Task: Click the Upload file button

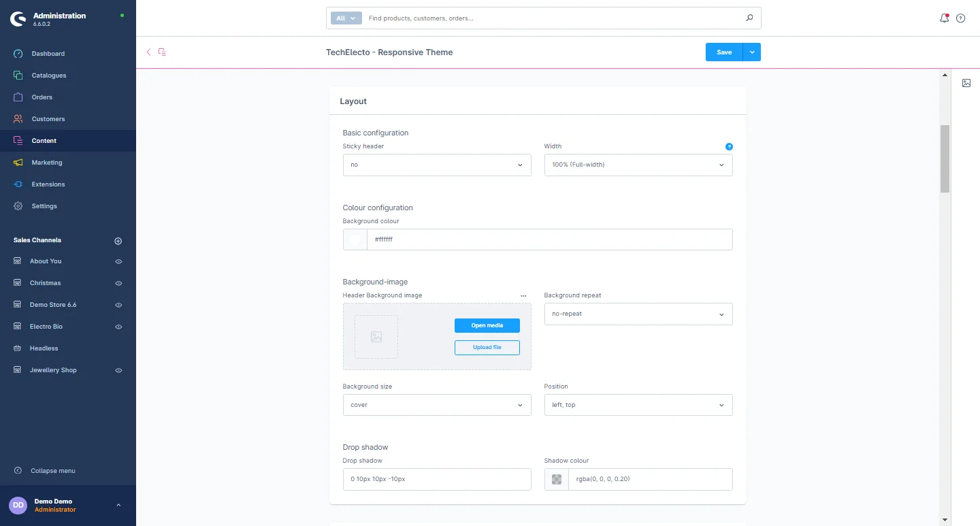Action: [487, 347]
